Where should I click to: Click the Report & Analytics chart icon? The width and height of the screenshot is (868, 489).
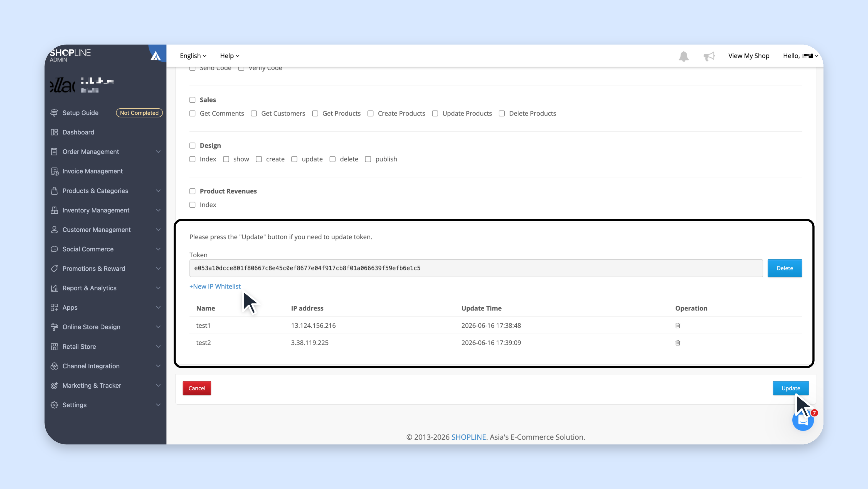click(54, 288)
